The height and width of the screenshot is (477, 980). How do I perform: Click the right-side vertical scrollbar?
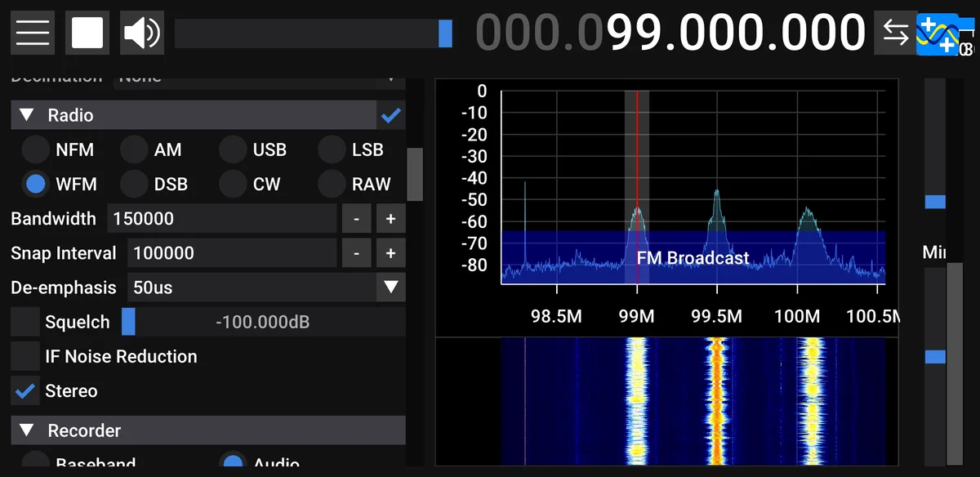point(955,363)
